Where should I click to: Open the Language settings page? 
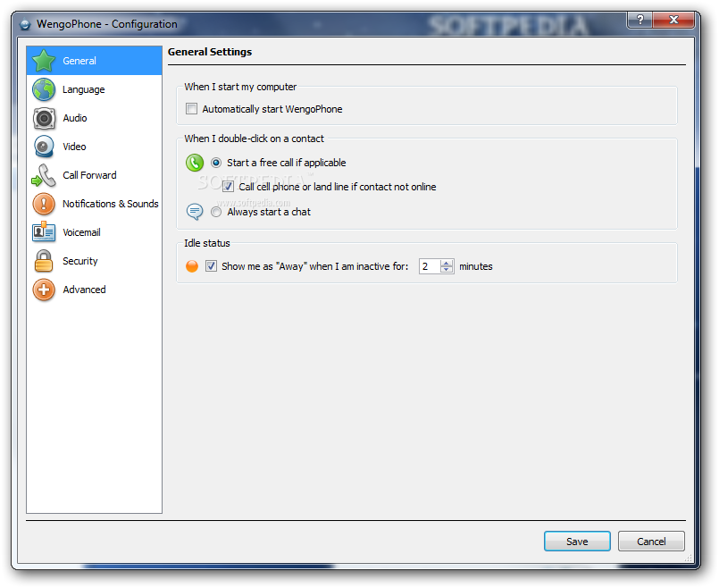[x=95, y=89]
